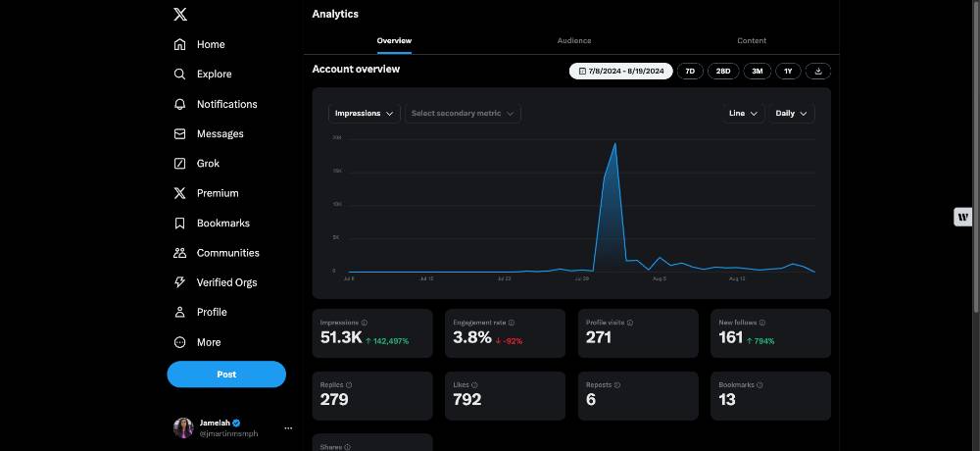Open the Messages envelope icon

tap(180, 134)
